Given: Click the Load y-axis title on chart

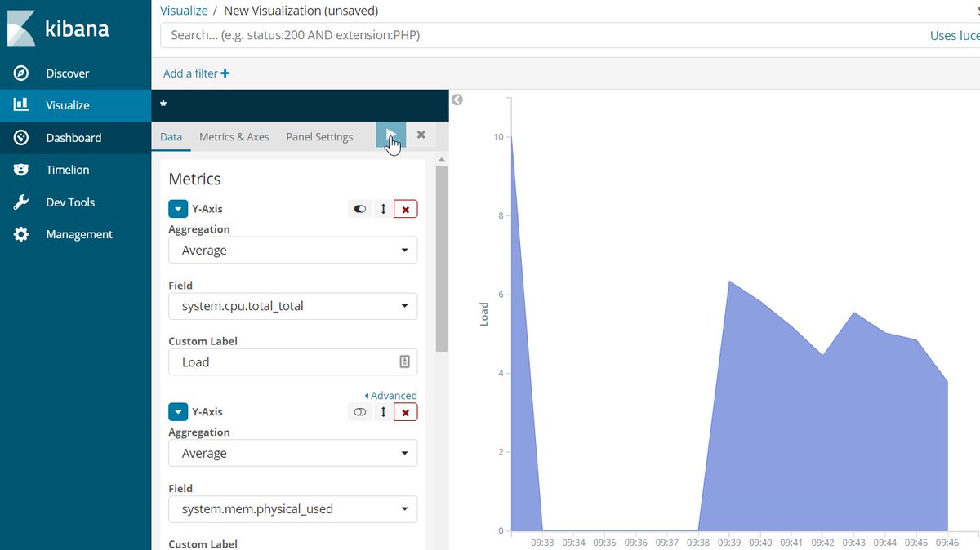Looking at the screenshot, I should tap(483, 314).
